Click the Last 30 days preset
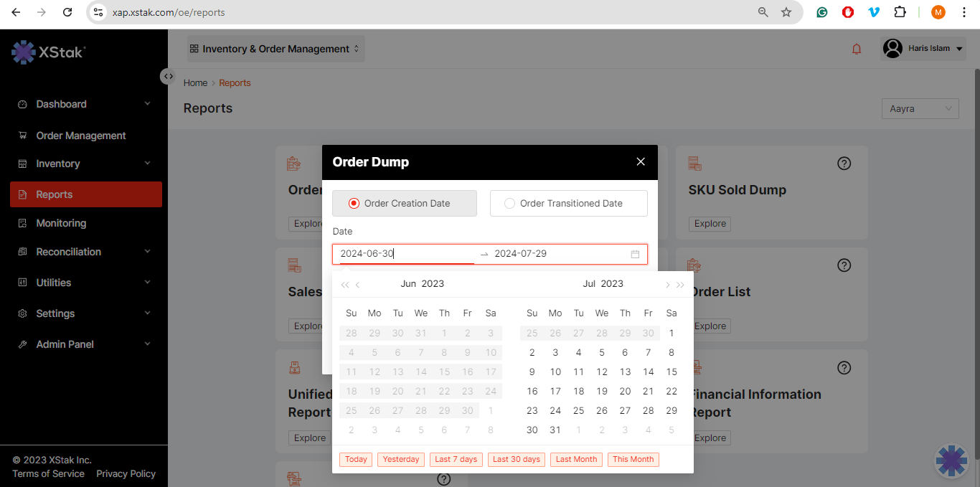Screen dimensions: 980x487 point(516,460)
